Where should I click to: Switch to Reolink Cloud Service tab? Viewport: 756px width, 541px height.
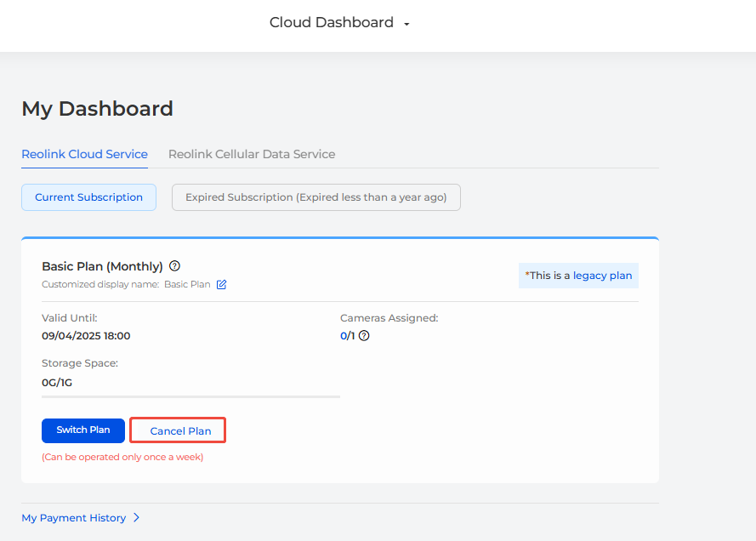84,154
